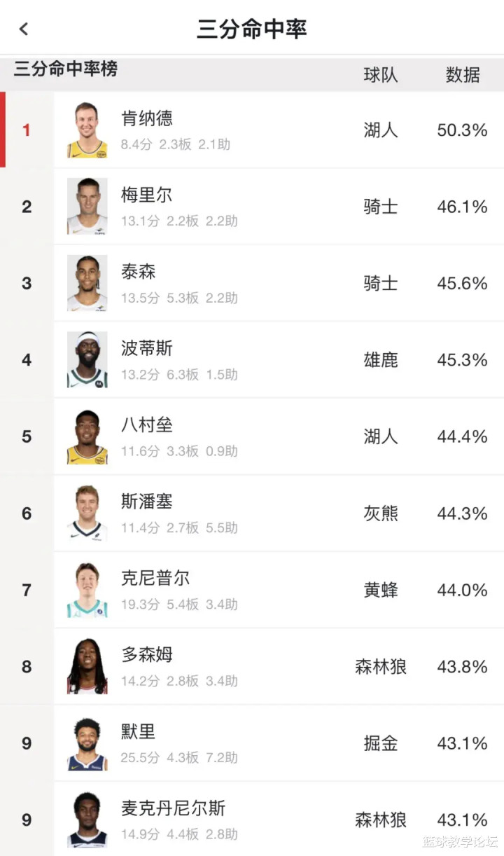The height and width of the screenshot is (856, 504).
Task: Open 默里 player name link
Action: coord(138,731)
